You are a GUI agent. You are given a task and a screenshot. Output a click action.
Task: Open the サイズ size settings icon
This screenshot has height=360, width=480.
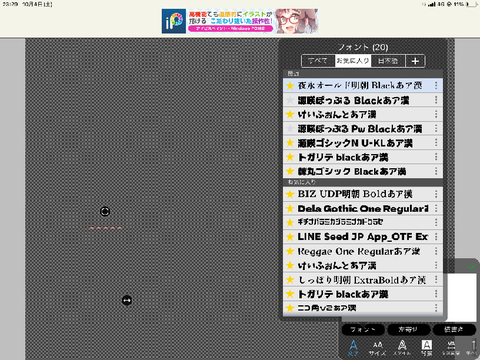[x=377, y=349]
